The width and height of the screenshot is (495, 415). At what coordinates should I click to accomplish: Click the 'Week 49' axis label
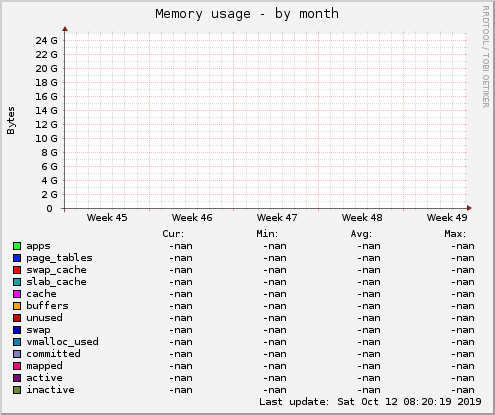tap(447, 218)
